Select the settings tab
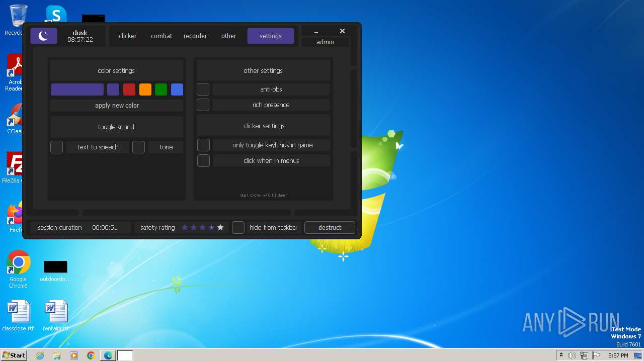This screenshot has height=362, width=644. [271, 36]
